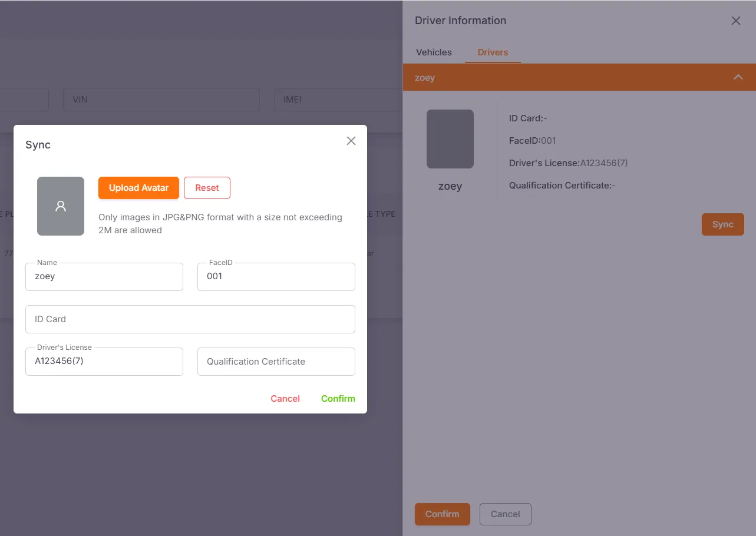Confirm the Driver Information panel
The image size is (756, 536).
[442, 514]
